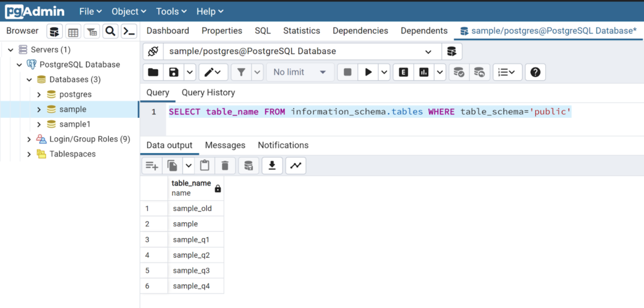Image resolution: width=644 pixels, height=308 pixels.
Task: Collapse the Databases (3) node
Action: [x=29, y=79]
